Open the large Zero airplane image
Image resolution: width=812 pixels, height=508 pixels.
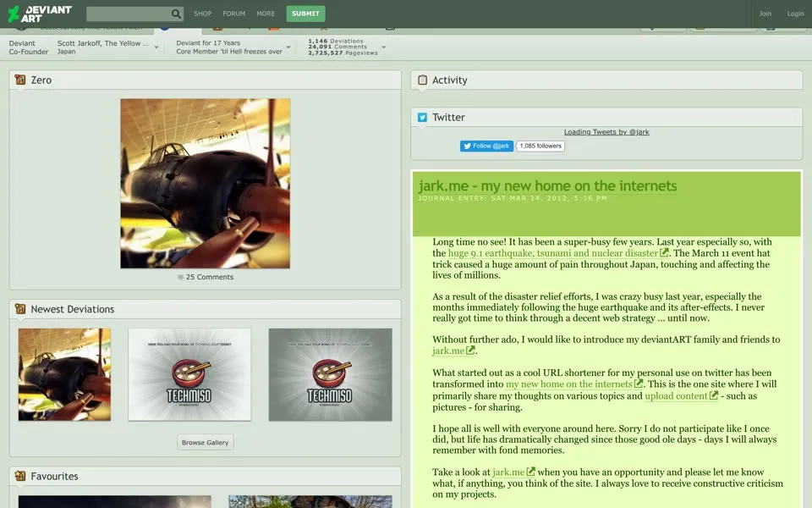tap(205, 184)
